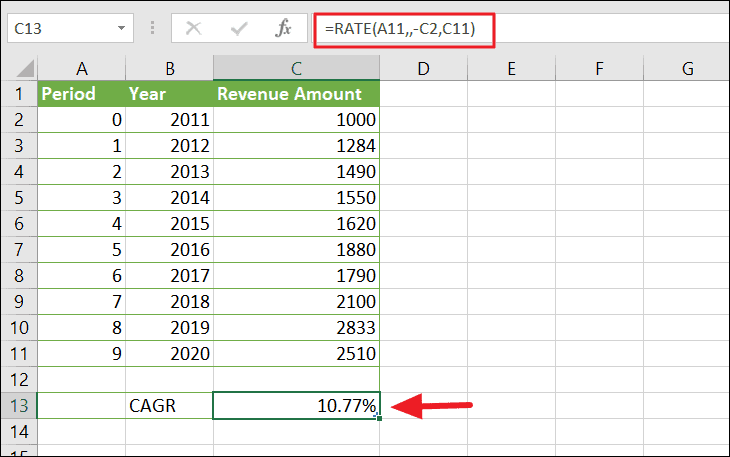Select the CAGR label cell
This screenshot has width=730, height=457.
click(169, 406)
